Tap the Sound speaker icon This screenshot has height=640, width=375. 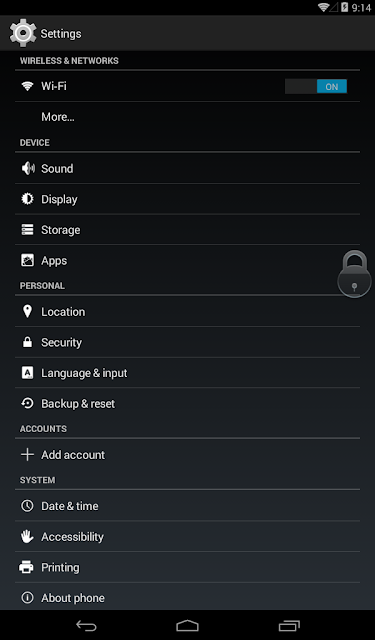click(28, 168)
